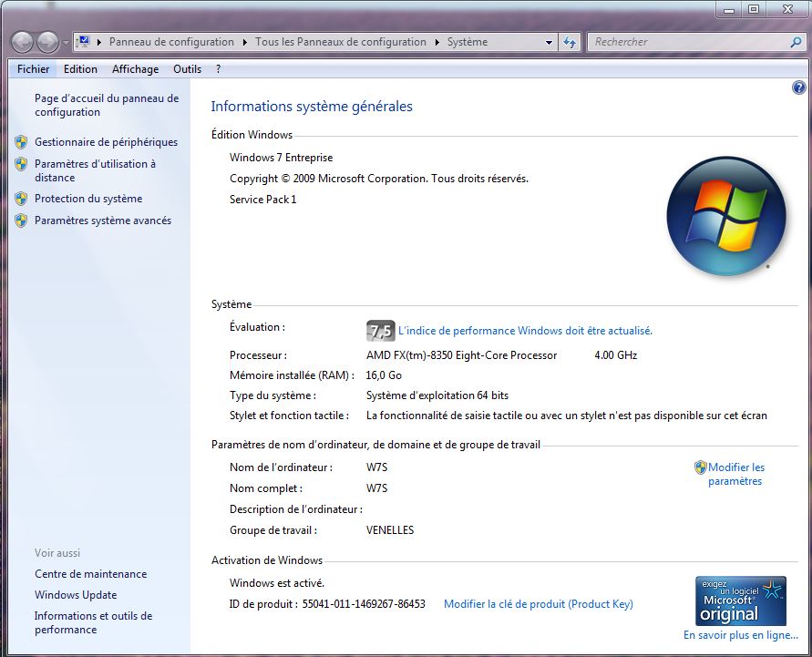
Task: Open Centre de maintenance link
Action: [90, 574]
